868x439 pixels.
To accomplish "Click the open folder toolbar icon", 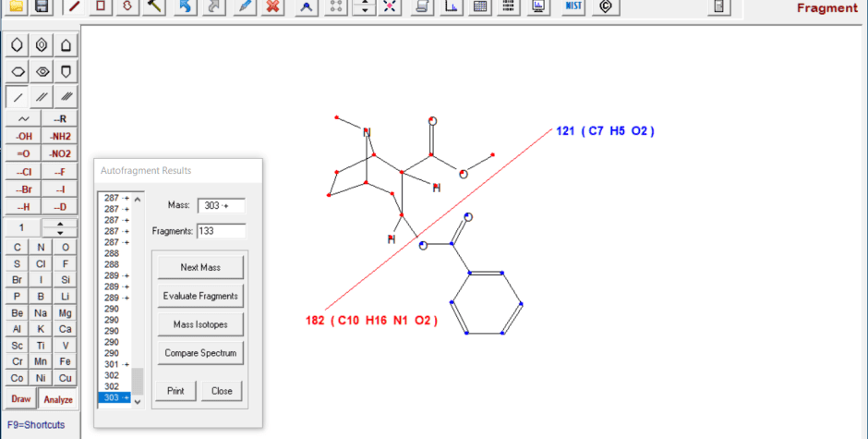I will pos(17,6).
